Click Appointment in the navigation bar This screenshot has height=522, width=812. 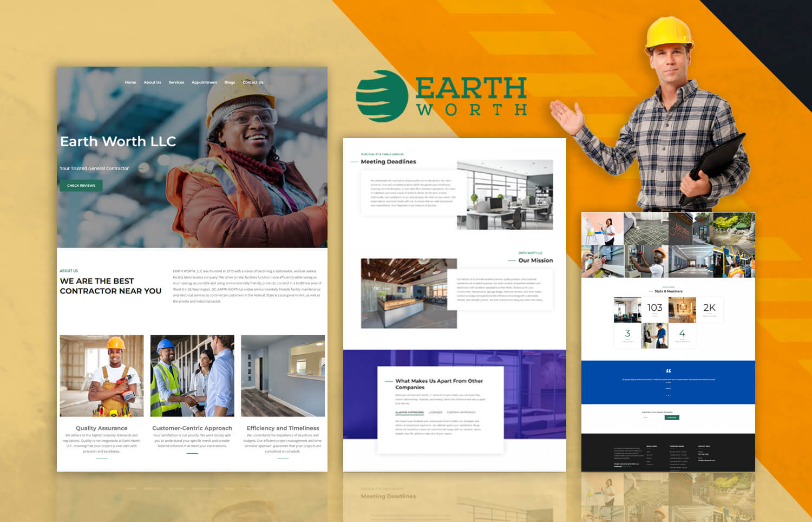(x=204, y=82)
